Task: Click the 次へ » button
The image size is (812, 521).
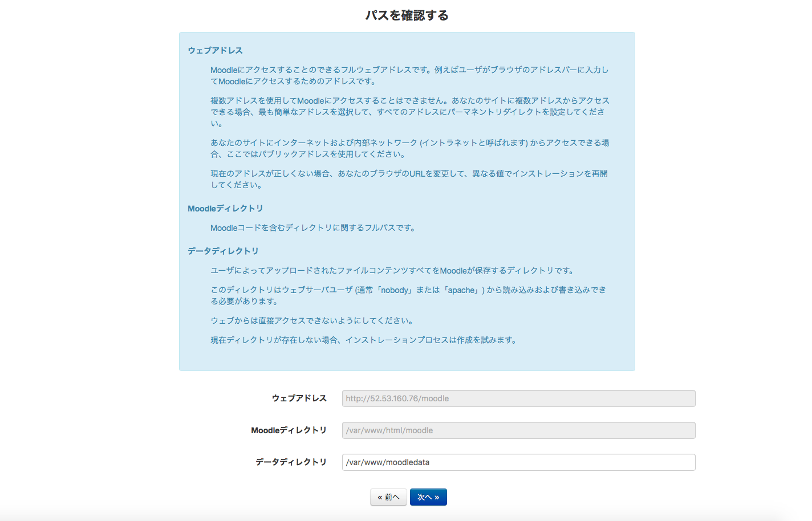Action: 428,497
